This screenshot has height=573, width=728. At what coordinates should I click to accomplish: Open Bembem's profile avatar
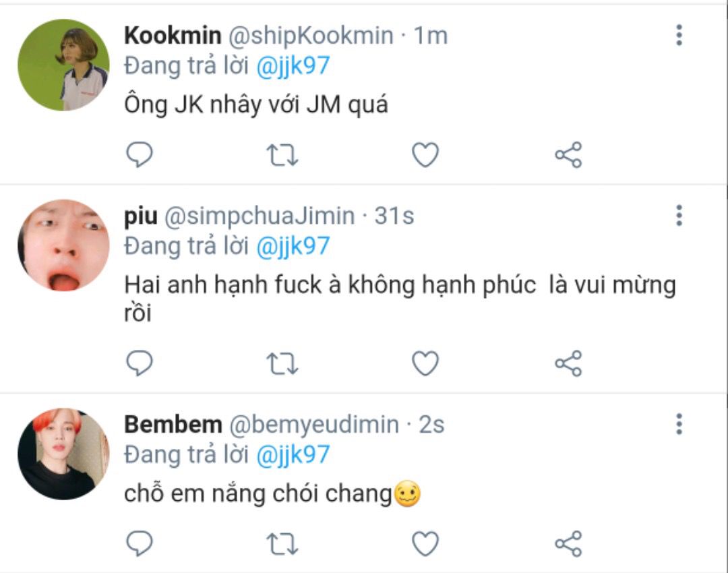pyautogui.click(x=63, y=454)
